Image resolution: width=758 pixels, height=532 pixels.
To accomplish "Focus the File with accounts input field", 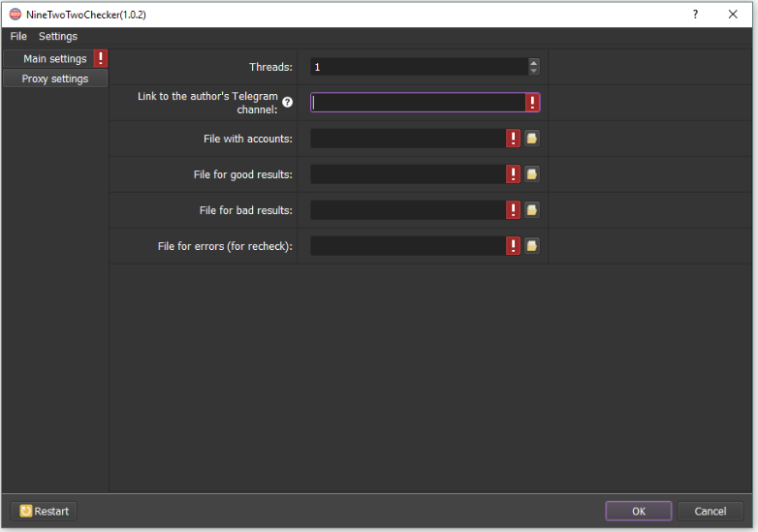I will 407,139.
